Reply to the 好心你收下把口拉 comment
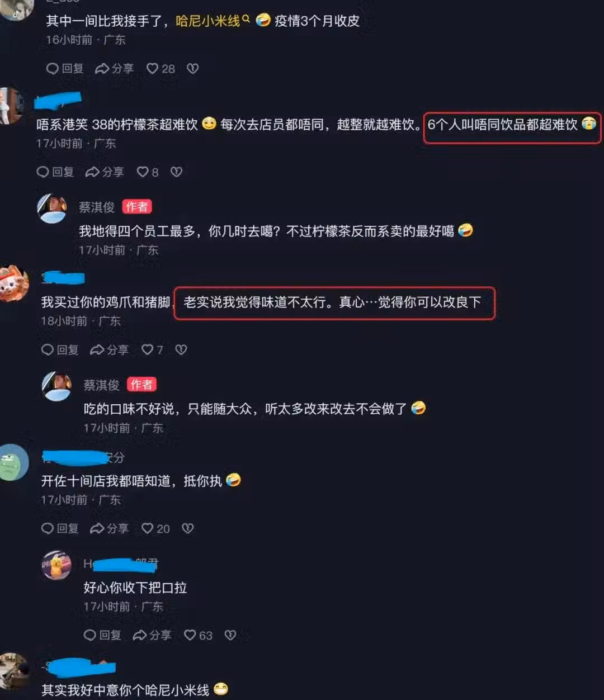The height and width of the screenshot is (700, 604). coord(102,635)
